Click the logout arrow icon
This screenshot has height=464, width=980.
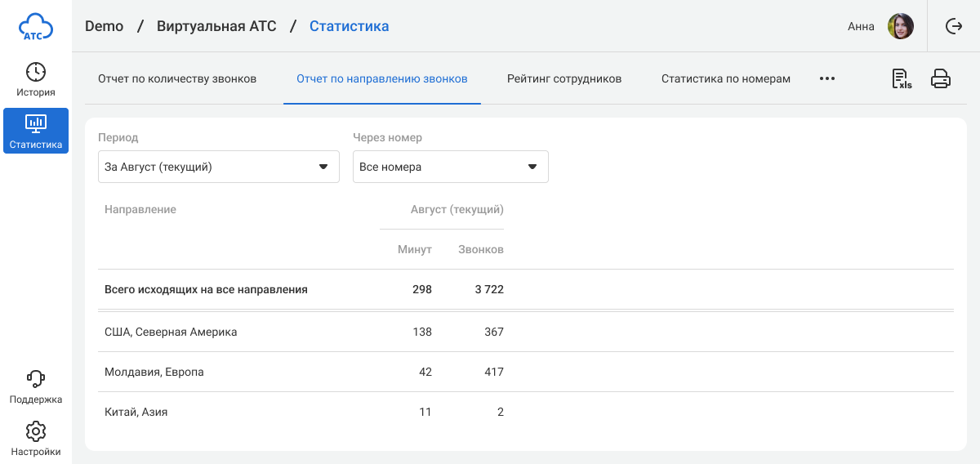click(954, 26)
